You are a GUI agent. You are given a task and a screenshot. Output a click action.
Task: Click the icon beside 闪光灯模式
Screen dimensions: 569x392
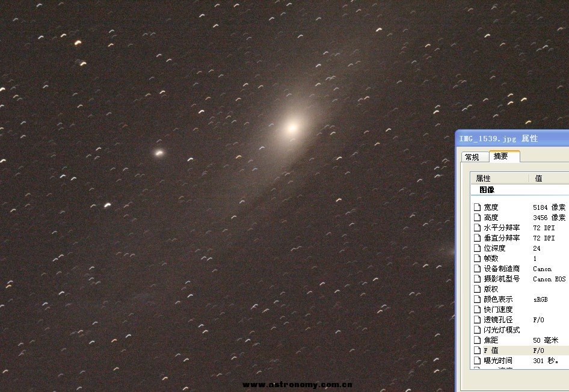pyautogui.click(x=478, y=330)
